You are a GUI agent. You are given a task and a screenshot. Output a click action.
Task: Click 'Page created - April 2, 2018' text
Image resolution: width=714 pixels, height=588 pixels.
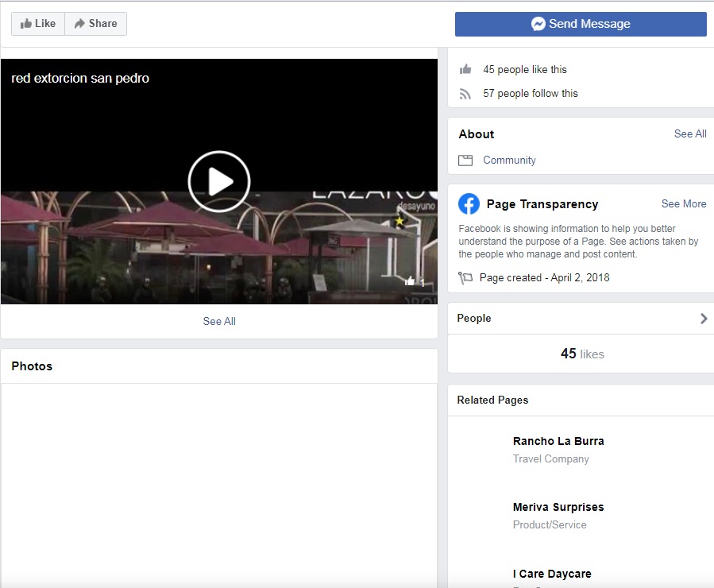544,278
